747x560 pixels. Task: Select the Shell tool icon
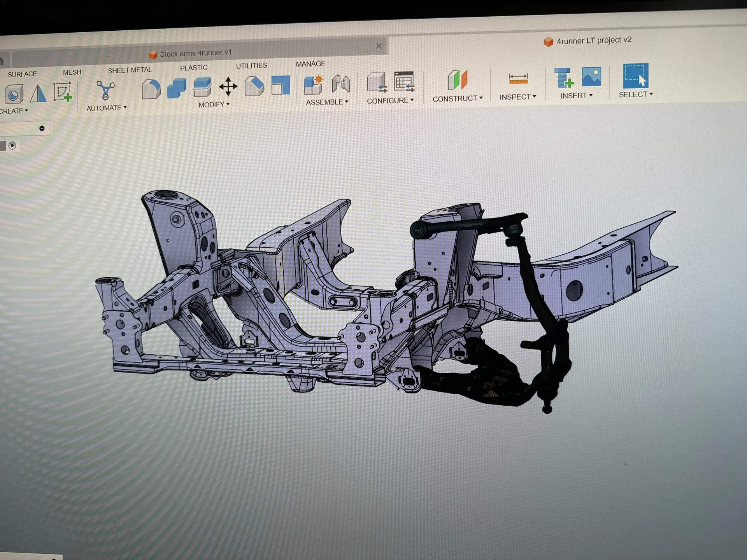pos(281,85)
